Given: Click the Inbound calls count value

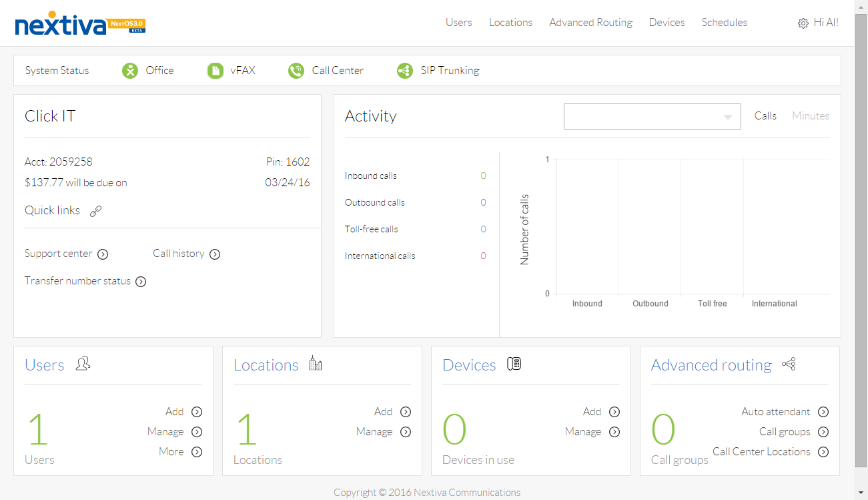Looking at the screenshot, I should coord(484,176).
